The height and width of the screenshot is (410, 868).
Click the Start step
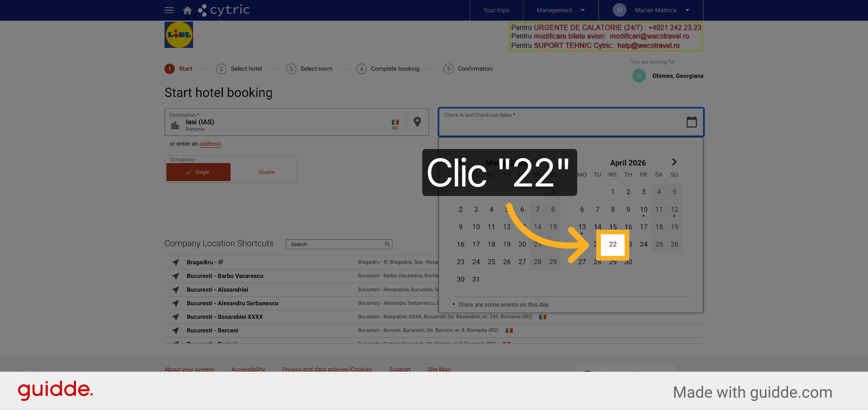(x=179, y=69)
